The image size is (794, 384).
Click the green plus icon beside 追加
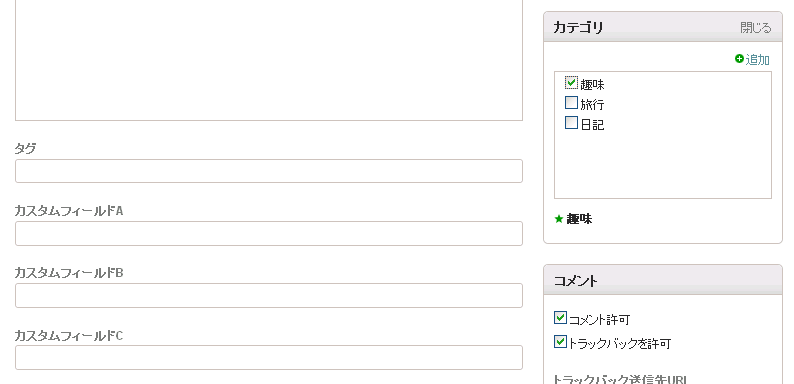739,59
